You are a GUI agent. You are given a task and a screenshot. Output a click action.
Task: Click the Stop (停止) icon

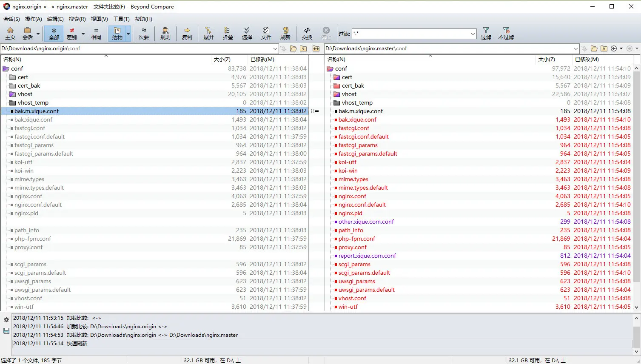tap(326, 34)
